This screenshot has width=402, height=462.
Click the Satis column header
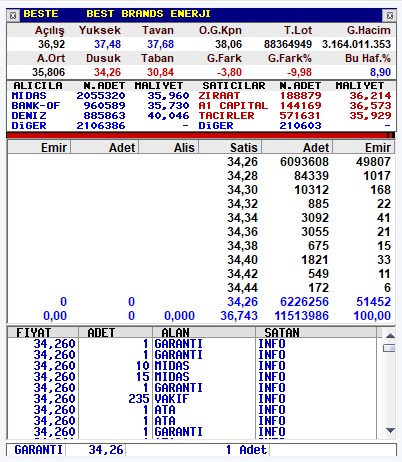pyautogui.click(x=230, y=147)
